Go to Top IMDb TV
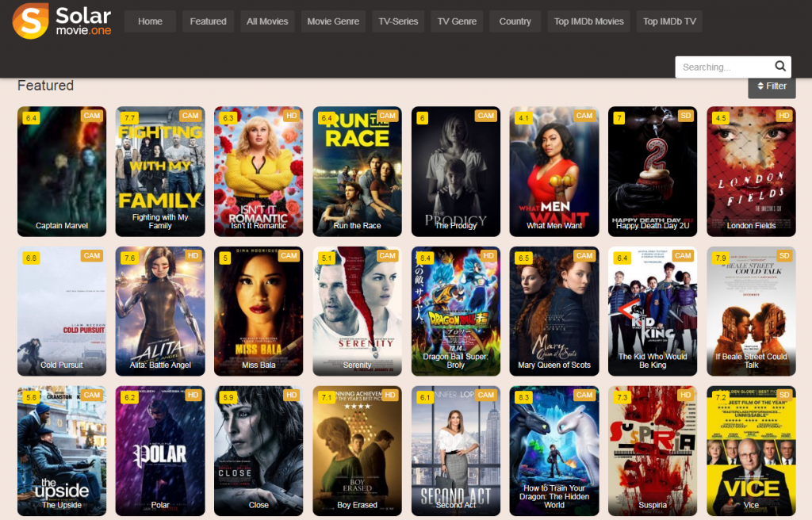Screen dimensions: 812x520 [x=669, y=21]
